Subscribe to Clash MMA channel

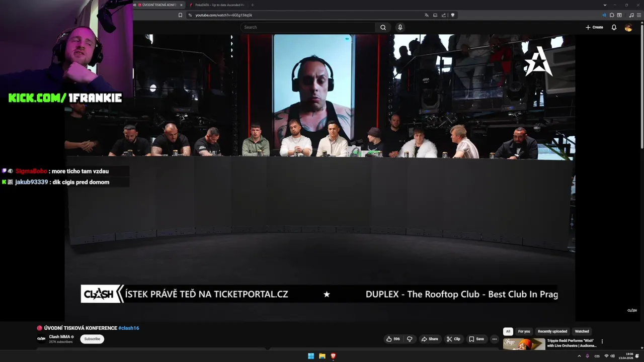click(x=92, y=339)
